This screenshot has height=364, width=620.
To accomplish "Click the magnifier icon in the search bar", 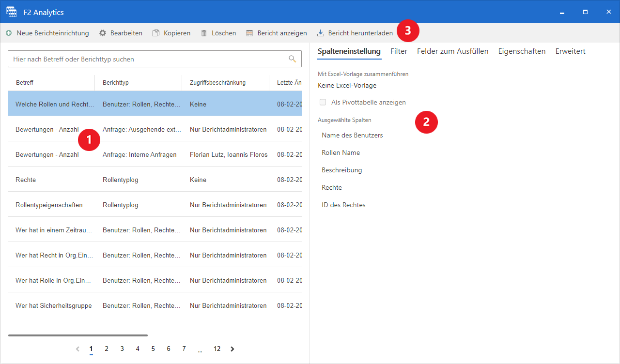I will (x=292, y=59).
